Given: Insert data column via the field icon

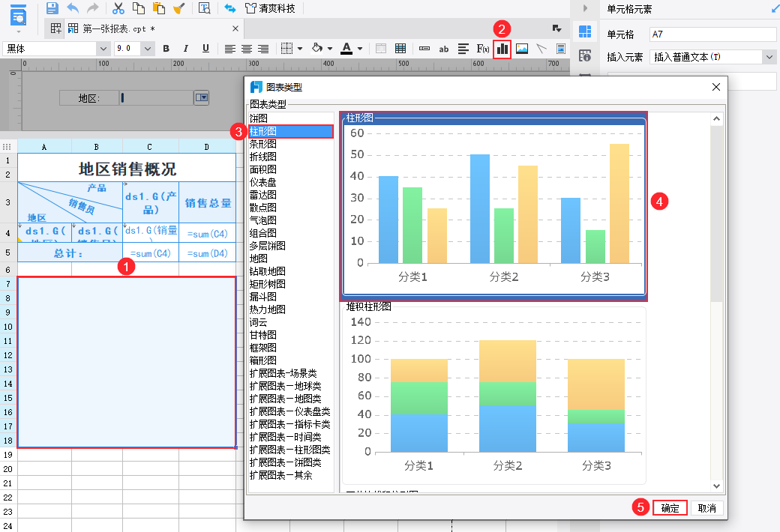Looking at the screenshot, I should click(x=424, y=49).
